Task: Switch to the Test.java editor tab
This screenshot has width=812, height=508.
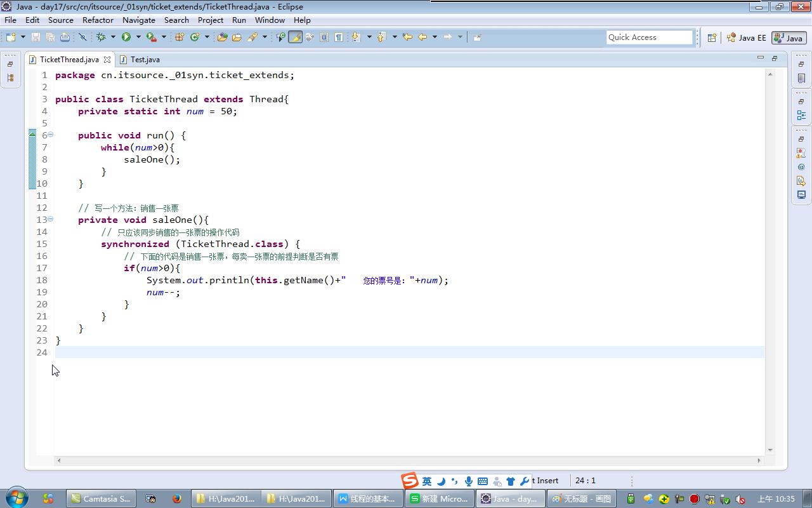Action: click(145, 59)
